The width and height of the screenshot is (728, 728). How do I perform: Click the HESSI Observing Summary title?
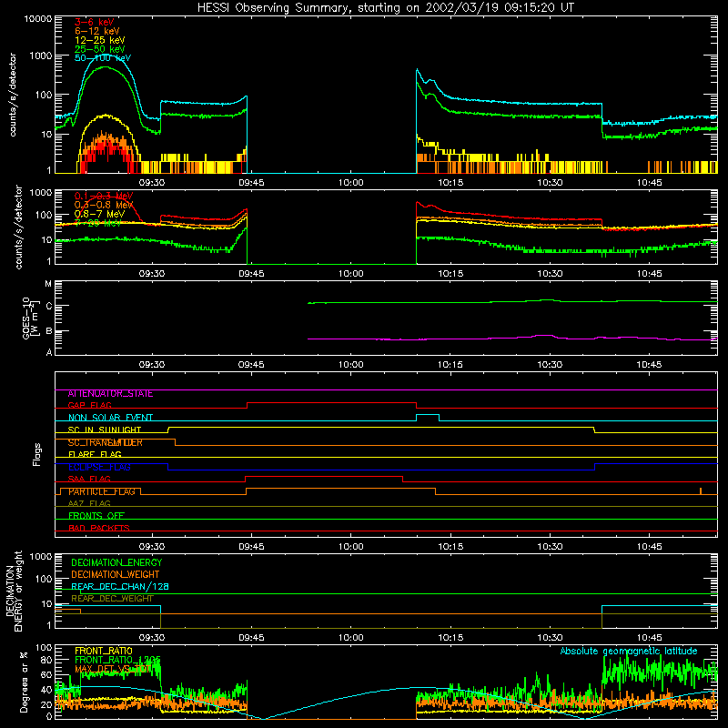coord(386,8)
